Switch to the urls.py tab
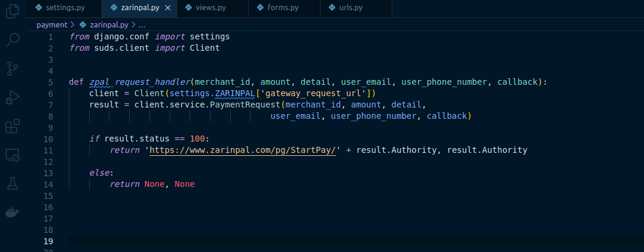 tap(356, 8)
